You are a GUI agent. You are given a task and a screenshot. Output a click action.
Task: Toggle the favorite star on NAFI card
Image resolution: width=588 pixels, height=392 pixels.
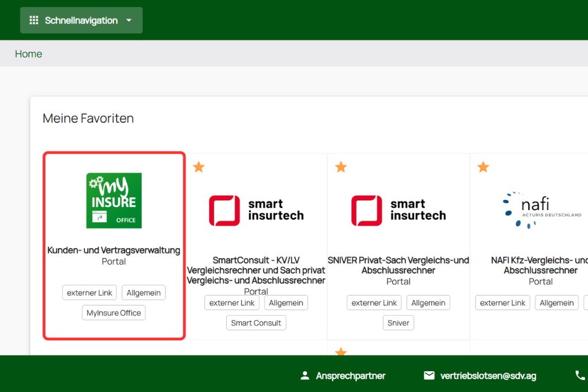click(483, 167)
